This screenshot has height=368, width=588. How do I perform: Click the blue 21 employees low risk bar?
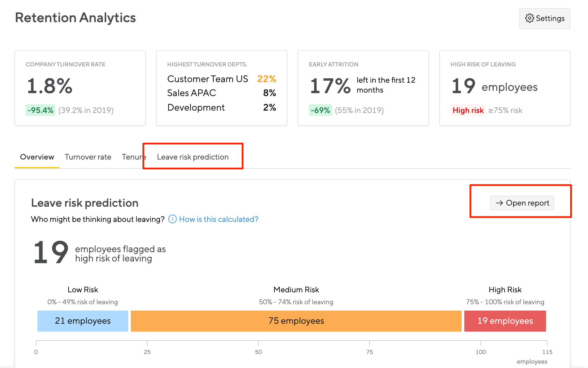pyautogui.click(x=83, y=321)
